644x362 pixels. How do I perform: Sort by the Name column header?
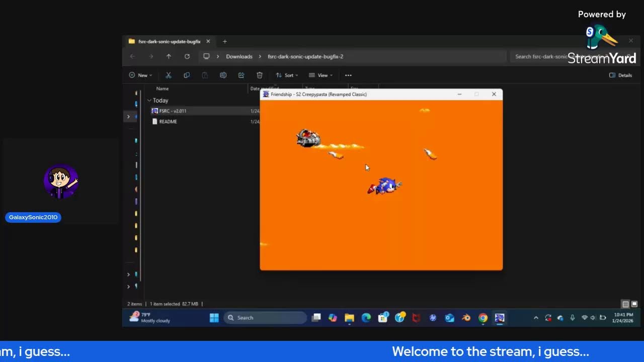(163, 89)
